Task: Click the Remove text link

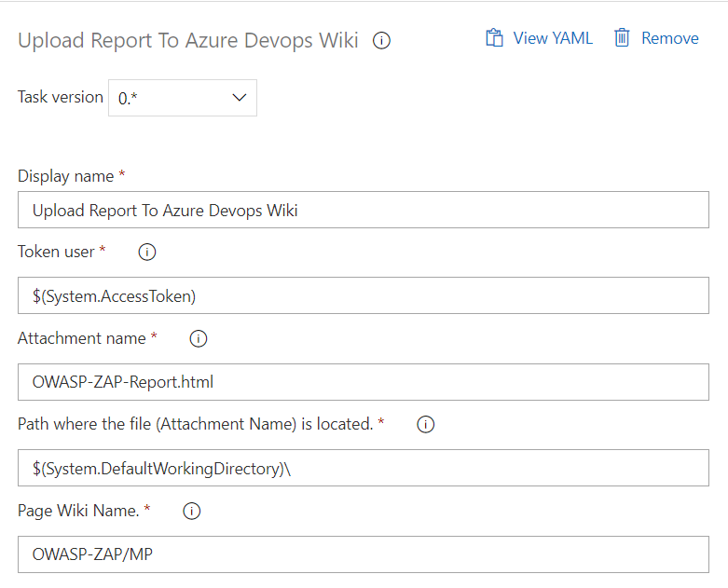Action: click(670, 38)
